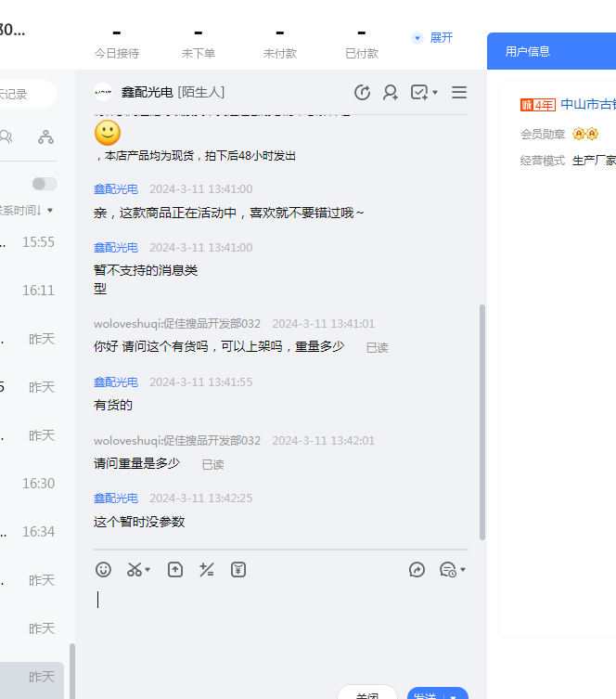Open the 中山市古镇 company link
The width and height of the screenshot is (616, 699).
[587, 104]
